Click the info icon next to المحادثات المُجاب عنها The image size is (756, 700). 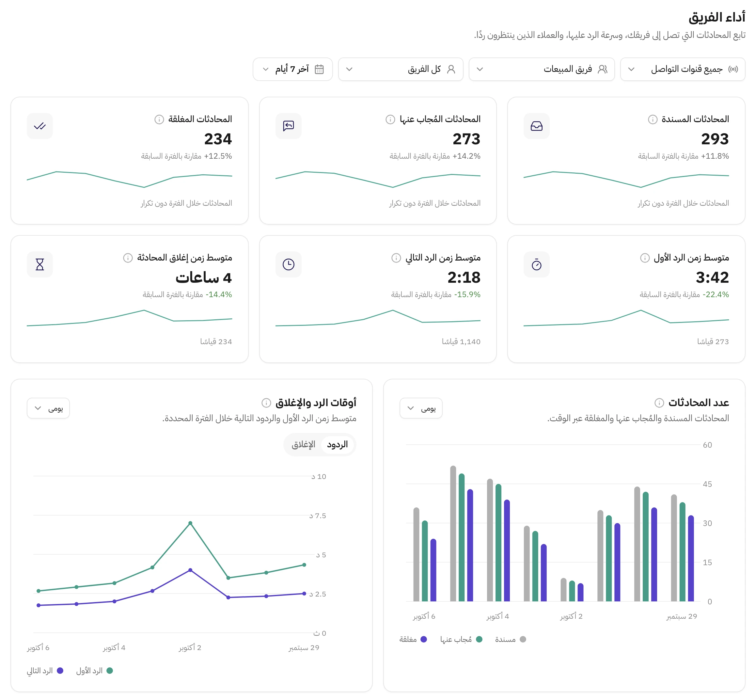[390, 119]
